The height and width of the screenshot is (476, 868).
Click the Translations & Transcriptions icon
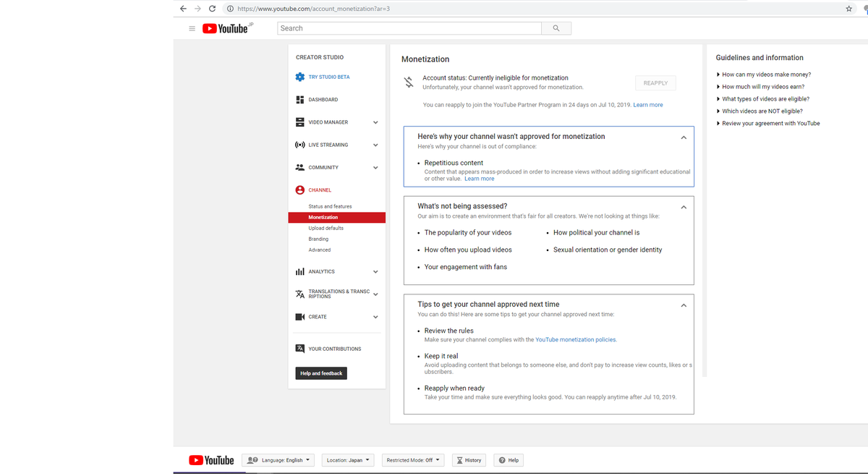click(x=299, y=294)
